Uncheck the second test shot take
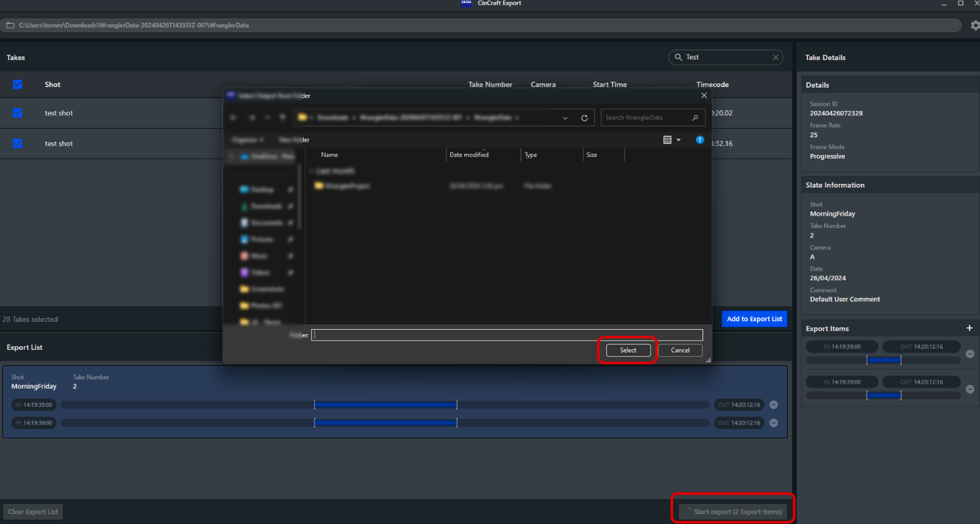980x524 pixels. [18, 143]
